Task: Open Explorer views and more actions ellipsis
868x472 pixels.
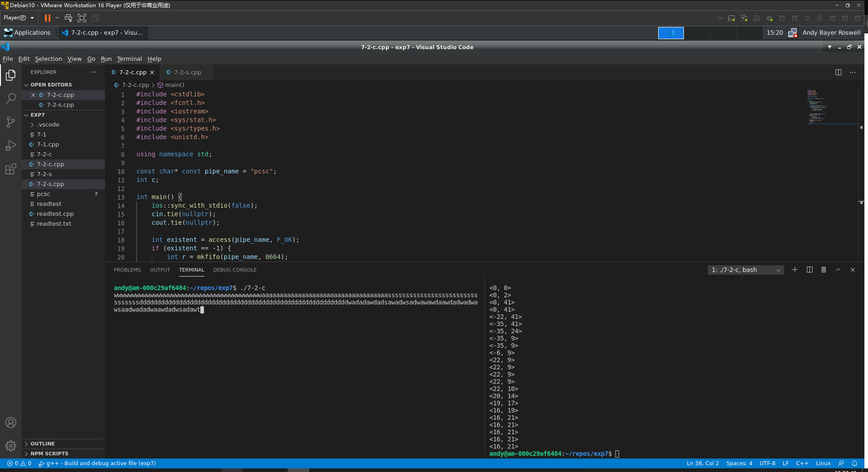Action: (93, 72)
